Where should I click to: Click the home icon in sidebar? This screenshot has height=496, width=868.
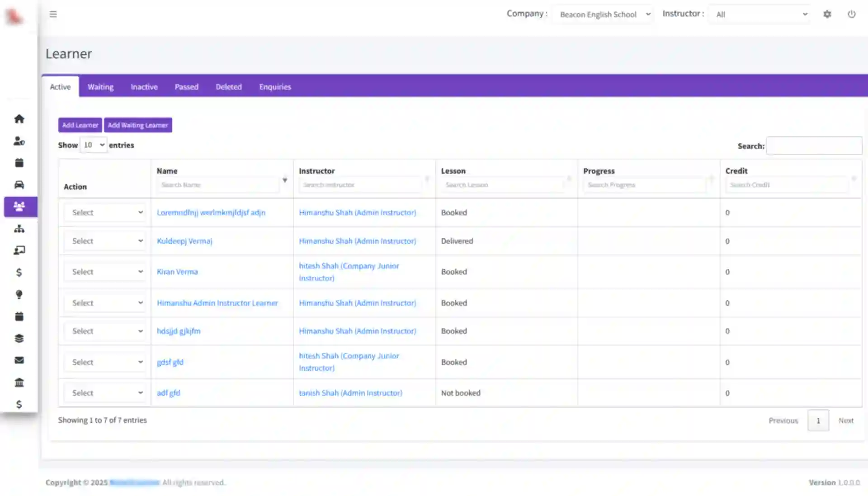tap(19, 119)
